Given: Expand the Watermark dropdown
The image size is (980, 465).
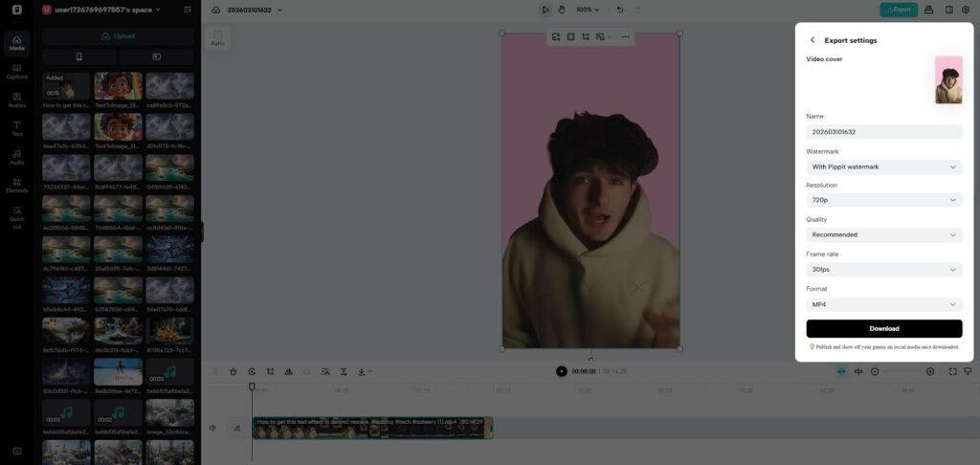Looking at the screenshot, I should [883, 166].
